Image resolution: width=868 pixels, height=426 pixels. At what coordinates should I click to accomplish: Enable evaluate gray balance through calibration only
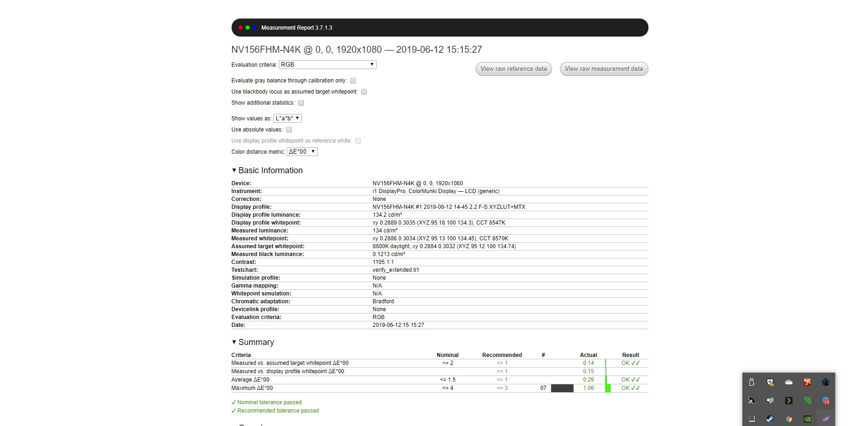coord(353,81)
